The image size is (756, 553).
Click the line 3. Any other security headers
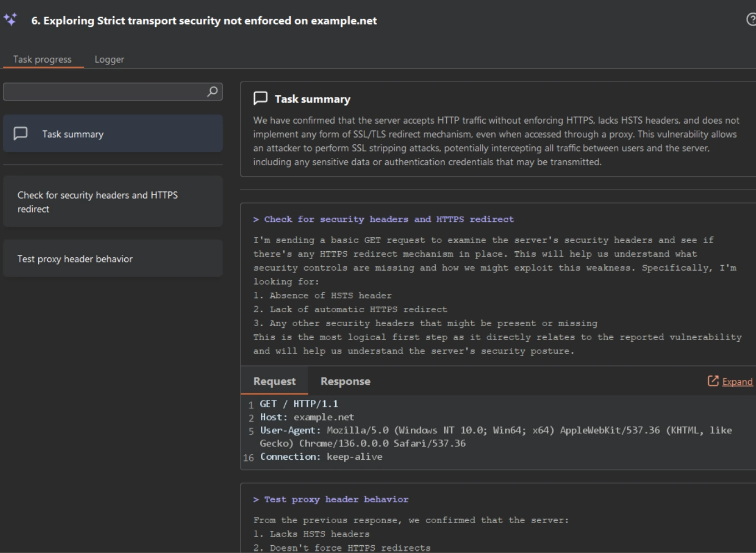(425, 323)
